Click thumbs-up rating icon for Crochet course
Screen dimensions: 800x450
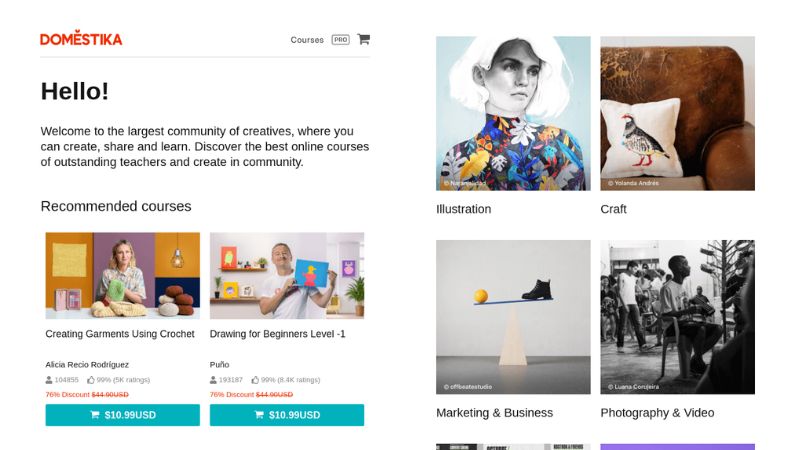click(90, 380)
